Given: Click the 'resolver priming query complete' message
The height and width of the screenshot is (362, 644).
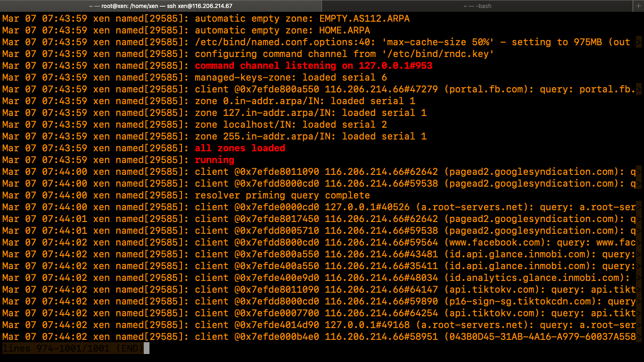Looking at the screenshot, I should 282,196.
